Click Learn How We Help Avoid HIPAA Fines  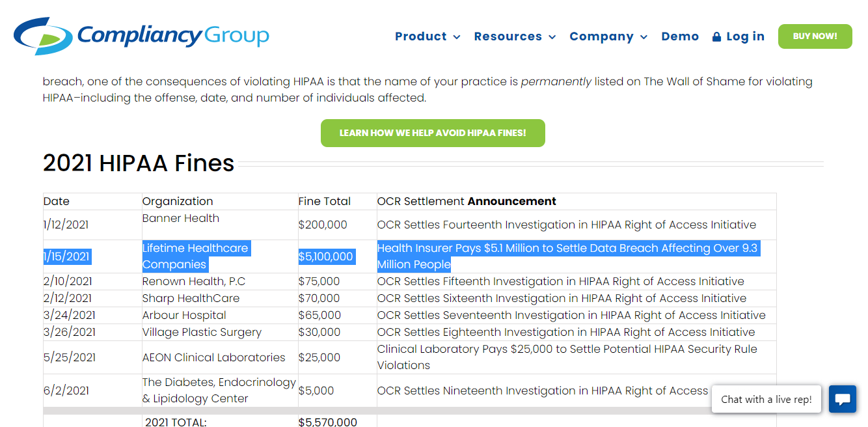(x=433, y=133)
